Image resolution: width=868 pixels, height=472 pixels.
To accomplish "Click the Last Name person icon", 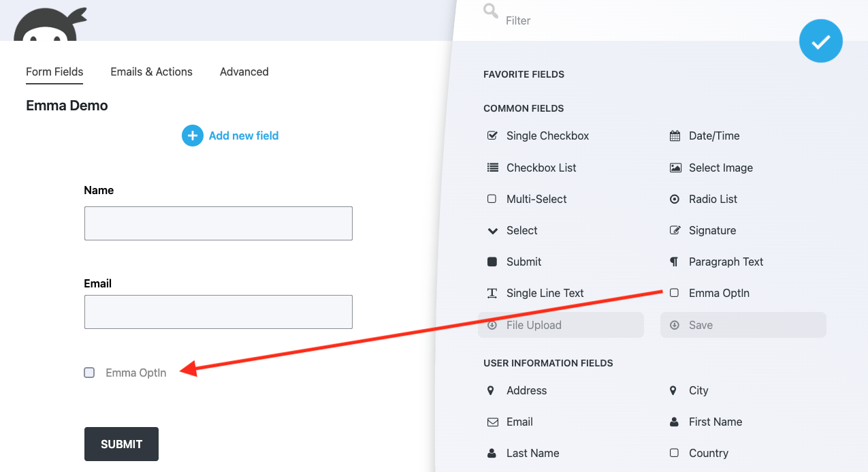I will click(x=492, y=453).
